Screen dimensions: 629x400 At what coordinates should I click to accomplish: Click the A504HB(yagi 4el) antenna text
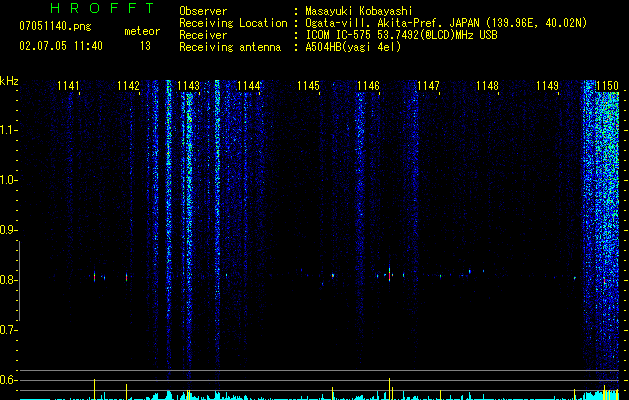pyautogui.click(x=353, y=47)
